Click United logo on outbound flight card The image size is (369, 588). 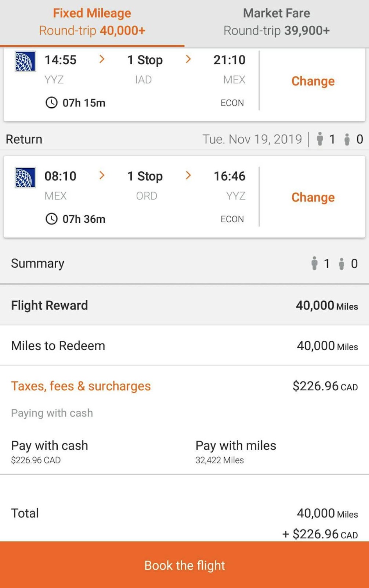point(25,61)
